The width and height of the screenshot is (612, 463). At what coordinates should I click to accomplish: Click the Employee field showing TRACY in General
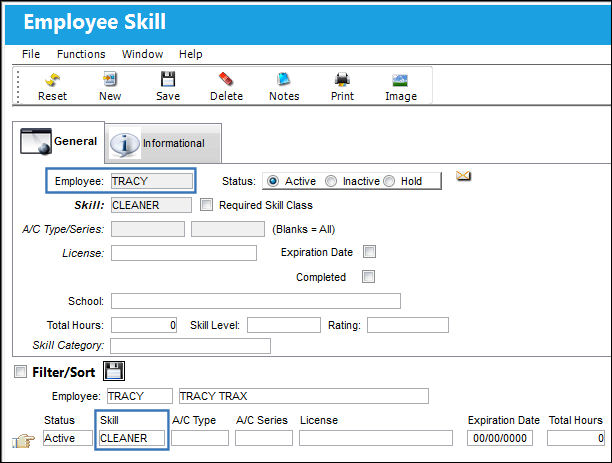(x=152, y=181)
